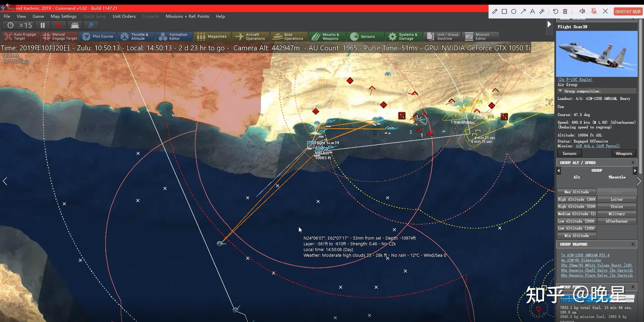
Task: Open the Formation Editor
Action: click(x=174, y=36)
